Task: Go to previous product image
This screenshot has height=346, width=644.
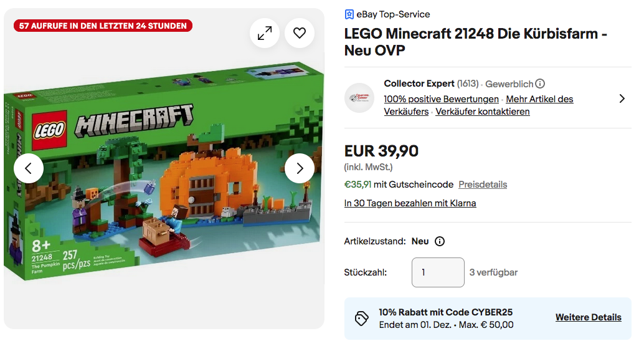Action: click(29, 168)
